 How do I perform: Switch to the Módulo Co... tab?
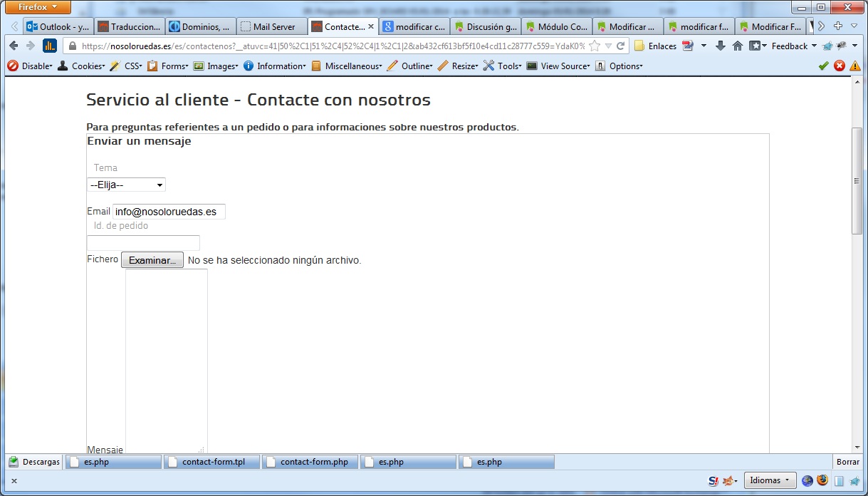coord(557,26)
